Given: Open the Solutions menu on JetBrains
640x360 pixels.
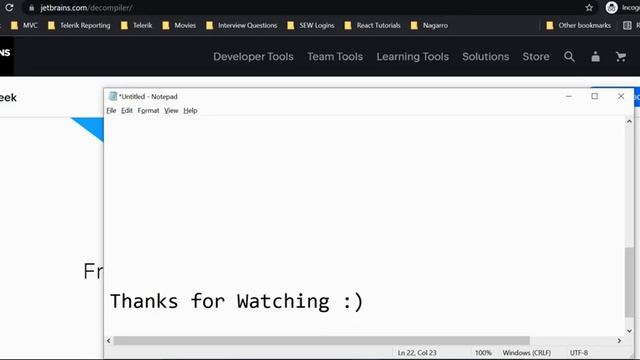Looking at the screenshot, I should click(485, 56).
